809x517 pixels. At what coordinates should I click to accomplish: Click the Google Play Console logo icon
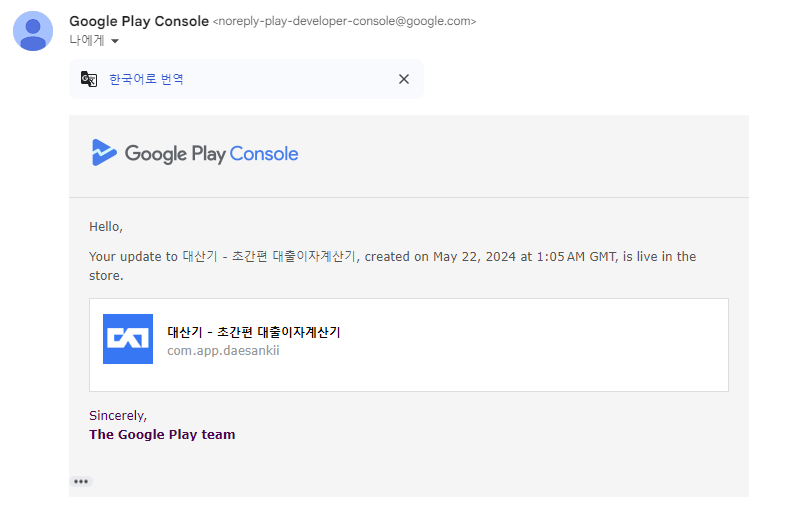click(x=104, y=153)
